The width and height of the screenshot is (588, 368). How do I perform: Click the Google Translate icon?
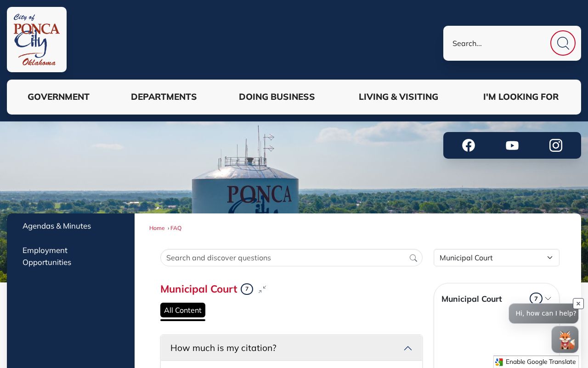[x=499, y=362]
